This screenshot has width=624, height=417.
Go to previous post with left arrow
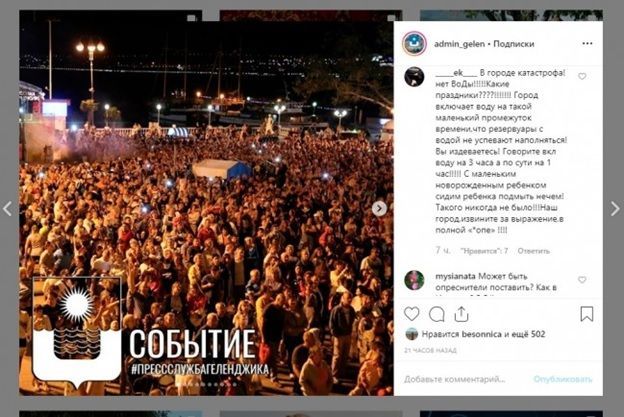click(x=7, y=208)
